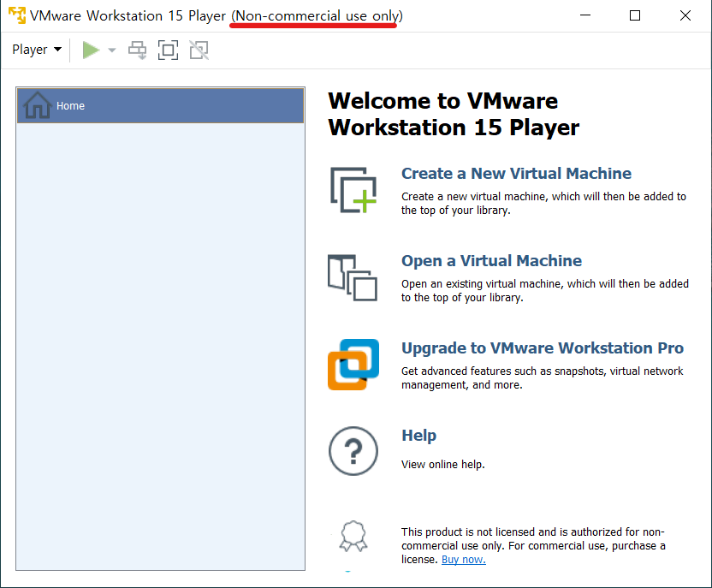Enter full screen mode via toolbar icon
The height and width of the screenshot is (588, 712).
[168, 50]
